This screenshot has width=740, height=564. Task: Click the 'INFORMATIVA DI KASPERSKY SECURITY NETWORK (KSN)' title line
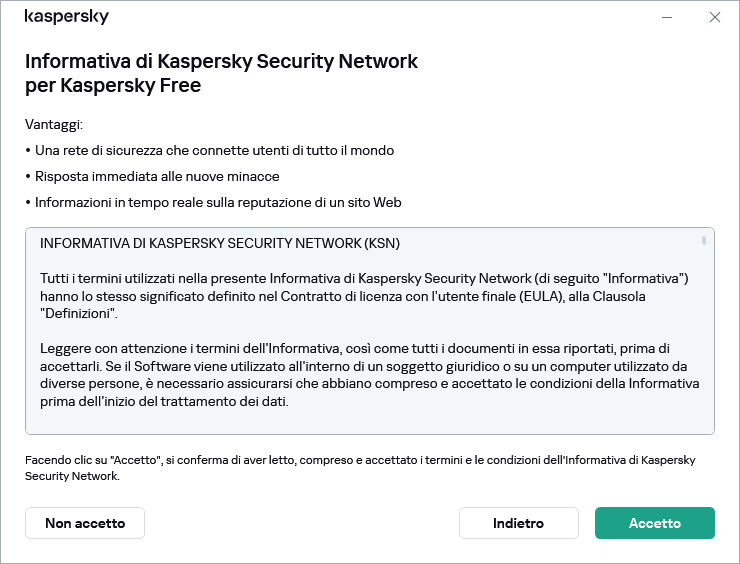click(220, 243)
